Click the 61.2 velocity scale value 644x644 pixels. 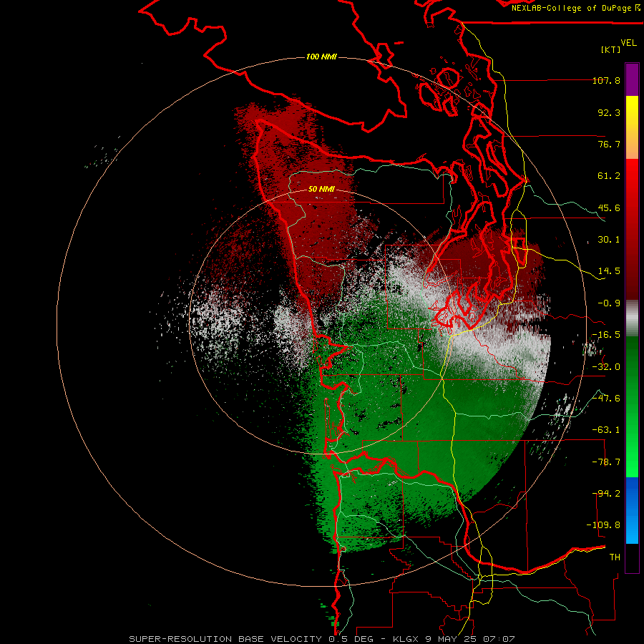(x=609, y=176)
